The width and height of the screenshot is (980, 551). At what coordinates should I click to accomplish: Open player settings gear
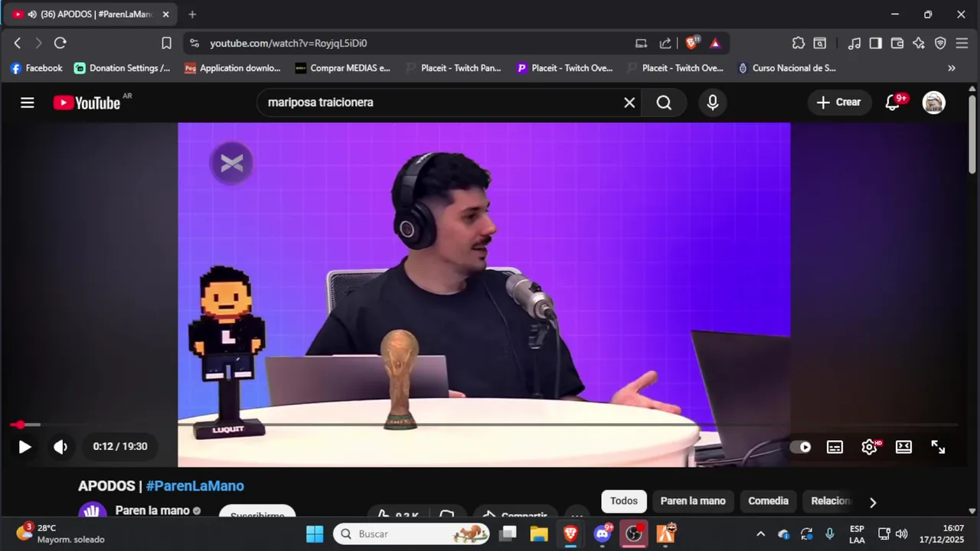point(870,447)
